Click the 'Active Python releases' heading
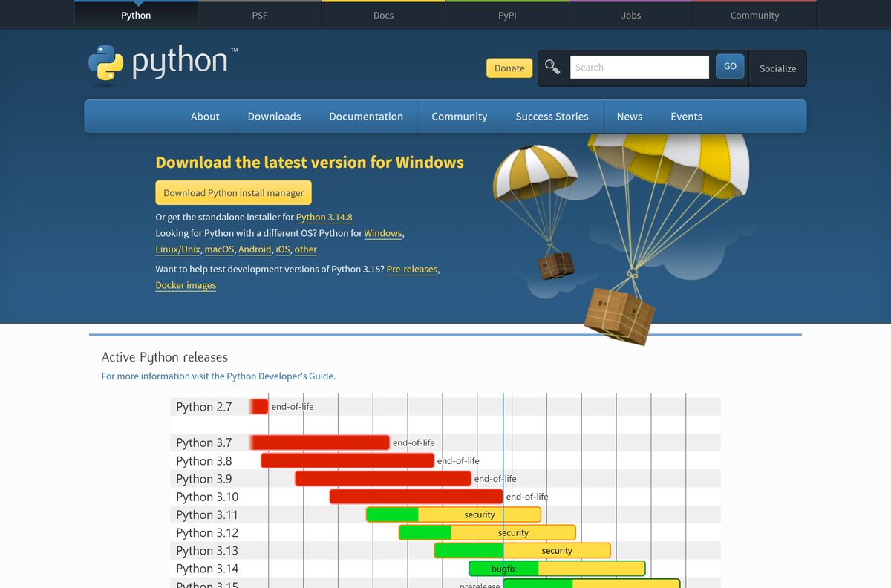 point(165,357)
